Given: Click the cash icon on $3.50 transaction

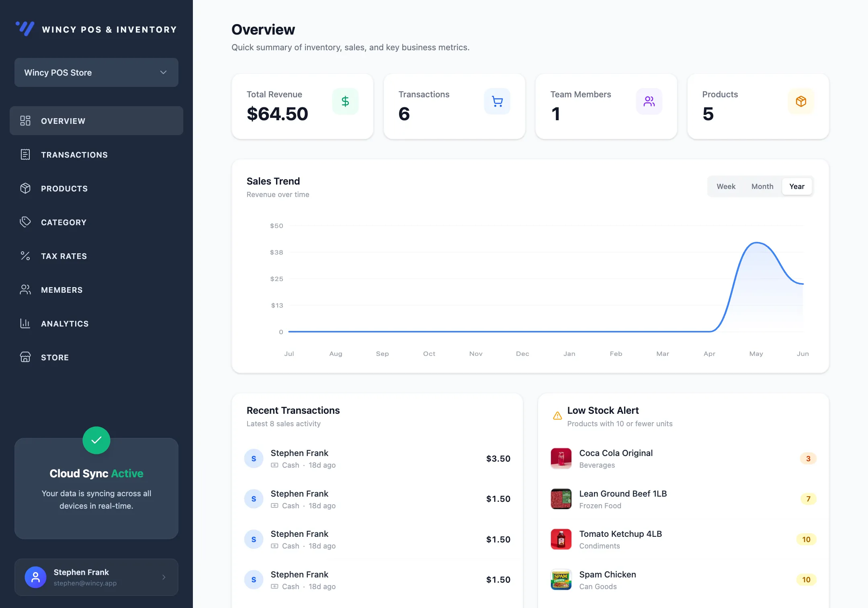Looking at the screenshot, I should pyautogui.click(x=274, y=465).
